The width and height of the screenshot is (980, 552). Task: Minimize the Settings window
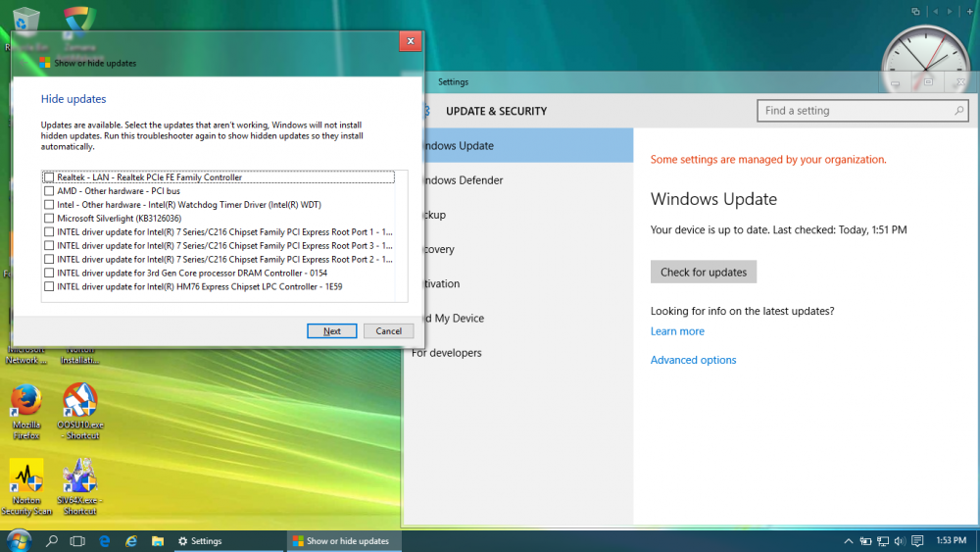tap(895, 82)
